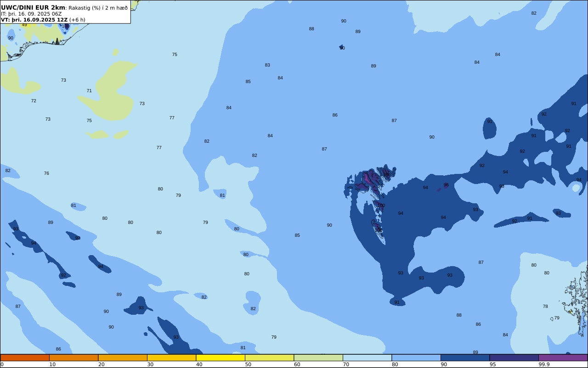Select the bright yellow 40–50 legend swatch
This screenshot has width=588, height=368.
220,357
